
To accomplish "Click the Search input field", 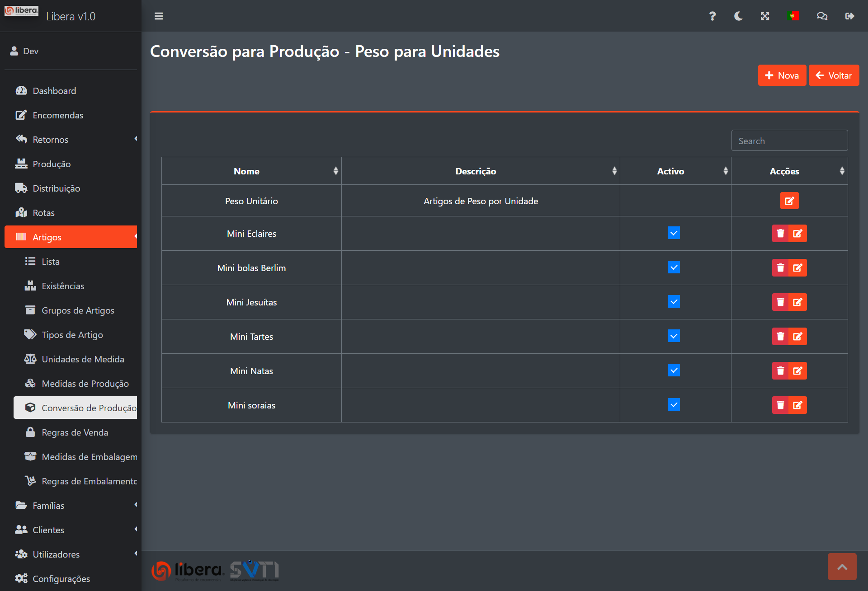I will 789,141.
